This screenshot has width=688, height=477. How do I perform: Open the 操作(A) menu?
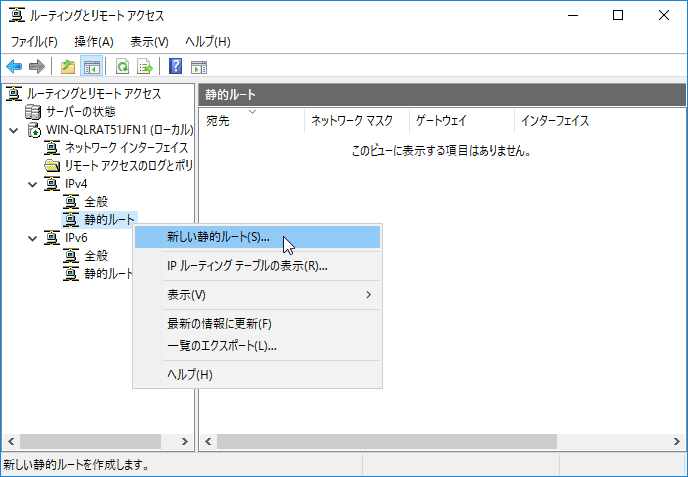(94, 42)
